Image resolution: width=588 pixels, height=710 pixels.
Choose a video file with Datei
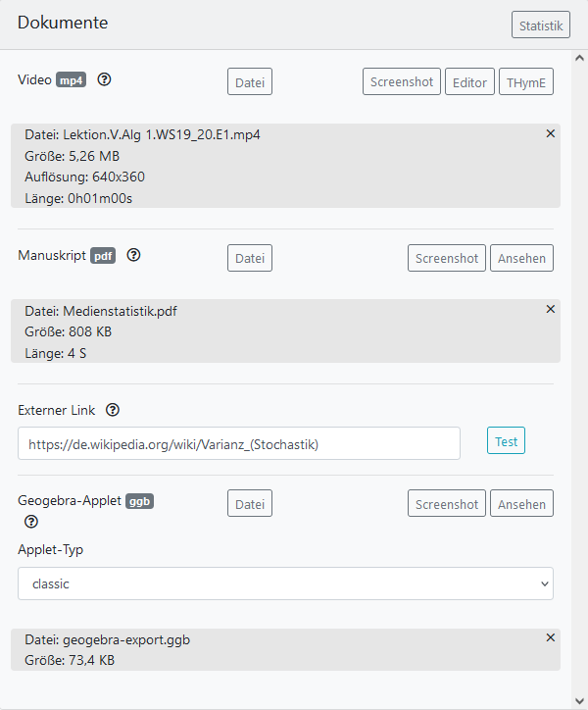click(x=250, y=82)
